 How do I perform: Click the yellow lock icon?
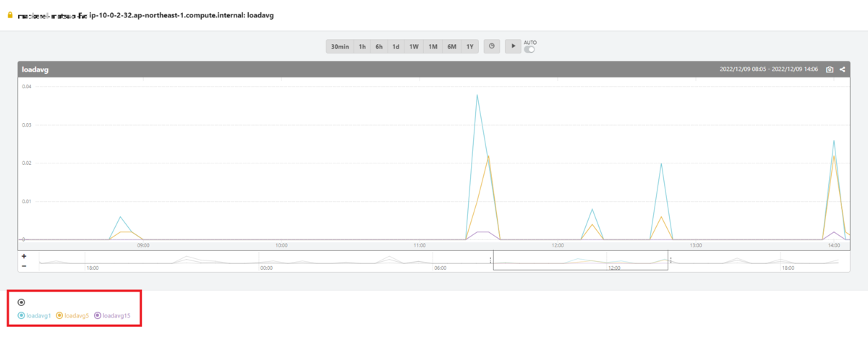tap(10, 15)
